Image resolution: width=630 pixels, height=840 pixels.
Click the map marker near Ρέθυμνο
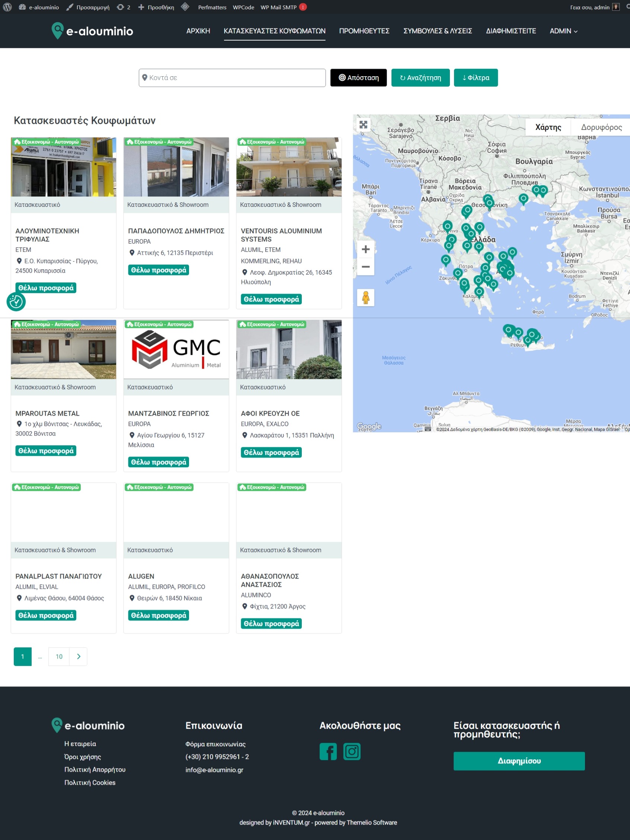point(519,333)
